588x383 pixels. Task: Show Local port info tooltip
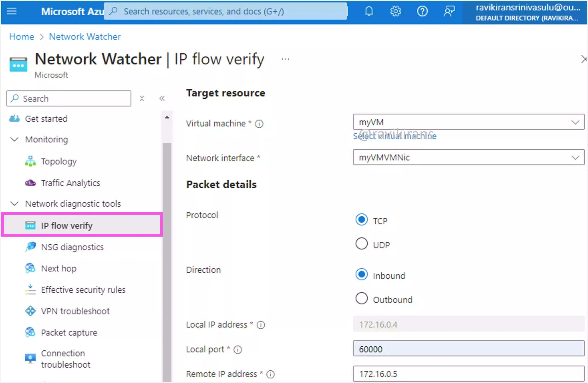(238, 349)
